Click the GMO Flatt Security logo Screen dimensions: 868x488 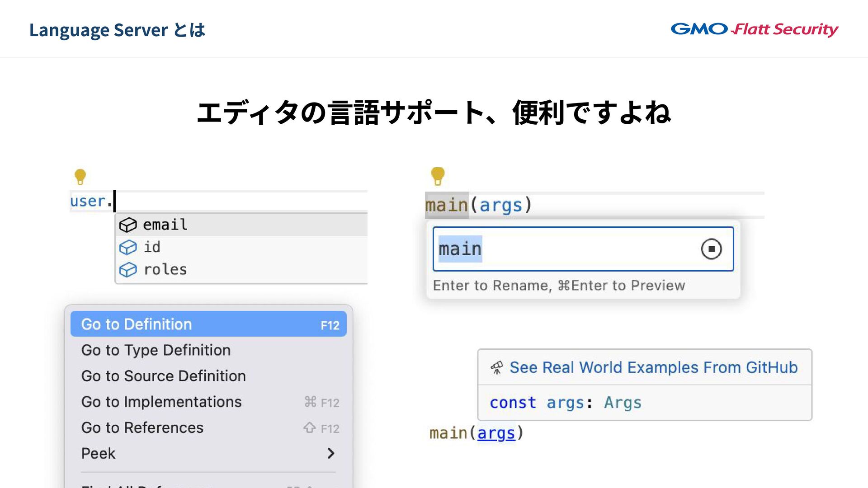[754, 29]
